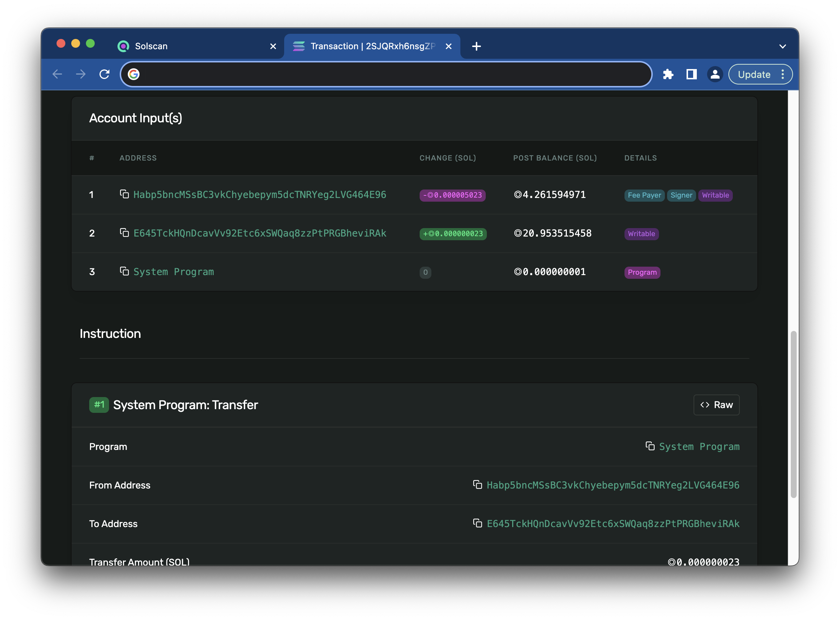840x620 pixels.
Task: Reload the current page
Action: (x=105, y=74)
